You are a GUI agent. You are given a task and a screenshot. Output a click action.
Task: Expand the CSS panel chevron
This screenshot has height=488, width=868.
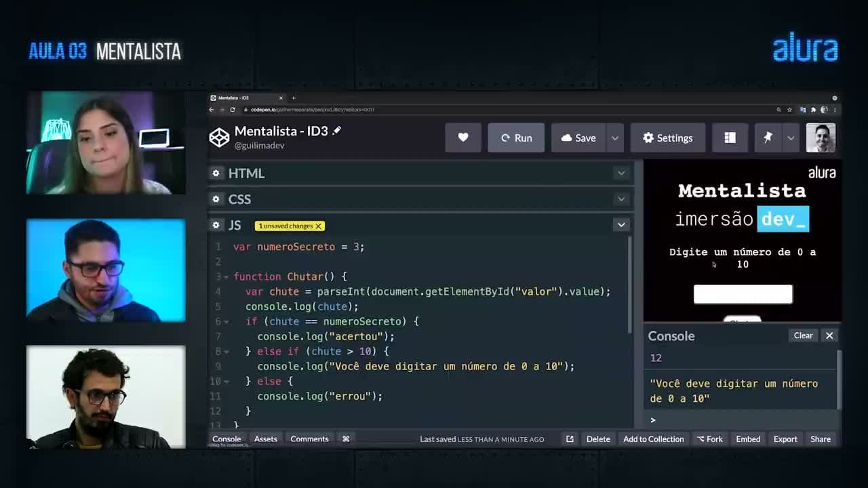(x=621, y=199)
